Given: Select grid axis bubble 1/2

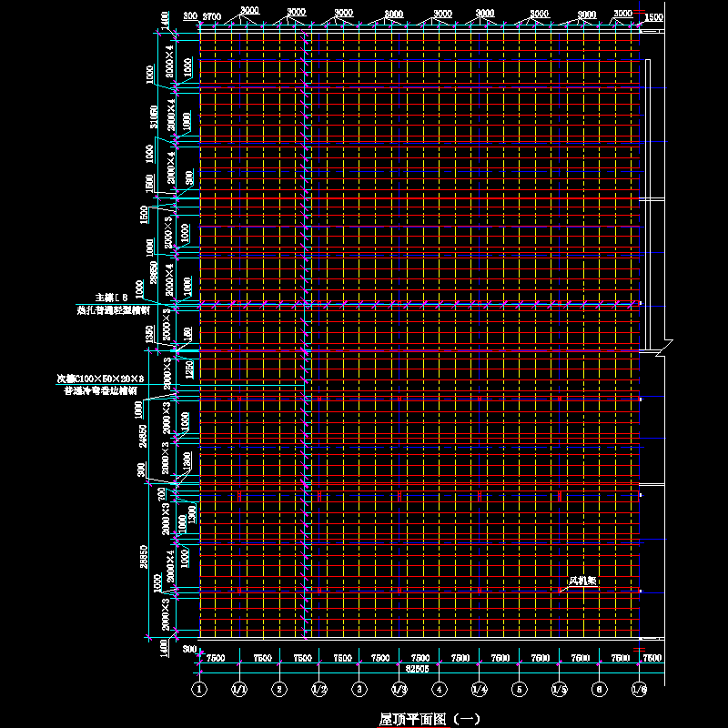Looking at the screenshot, I should 319,691.
